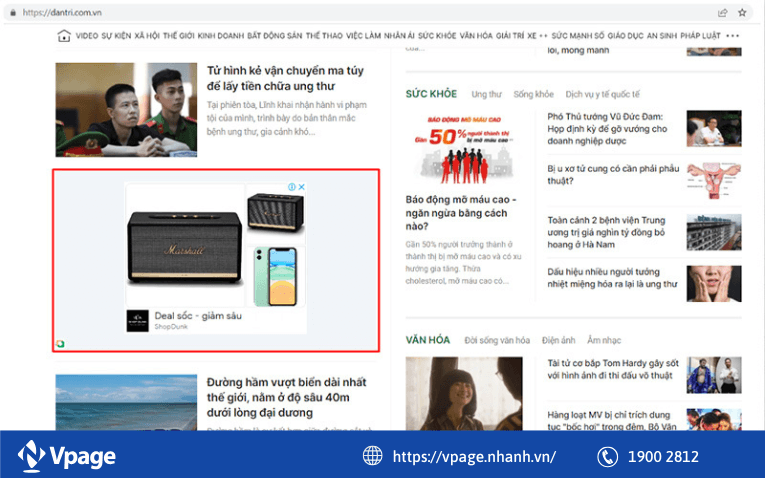This screenshot has height=478, width=765.
Task: Open article 'Báo động mỡ máu cao'
Action: coord(461,213)
